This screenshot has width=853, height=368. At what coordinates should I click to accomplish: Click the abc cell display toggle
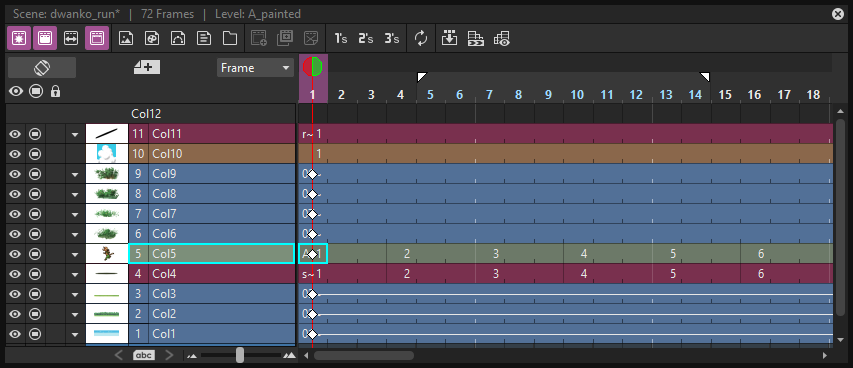pyautogui.click(x=144, y=355)
